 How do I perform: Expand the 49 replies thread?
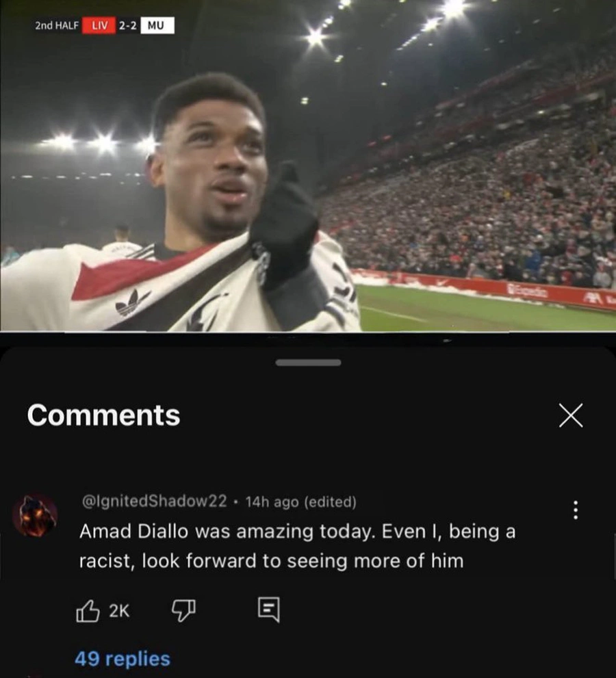click(x=123, y=659)
